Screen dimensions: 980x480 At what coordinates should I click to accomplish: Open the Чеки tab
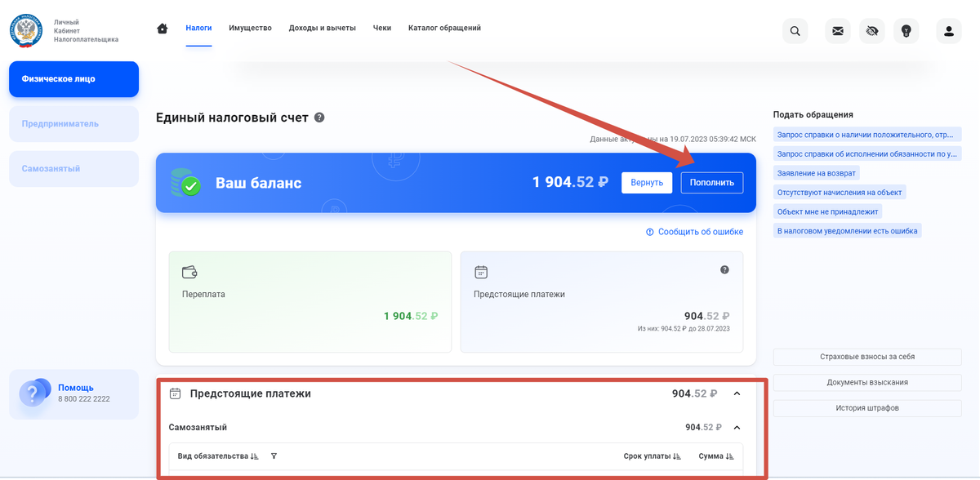(x=382, y=28)
